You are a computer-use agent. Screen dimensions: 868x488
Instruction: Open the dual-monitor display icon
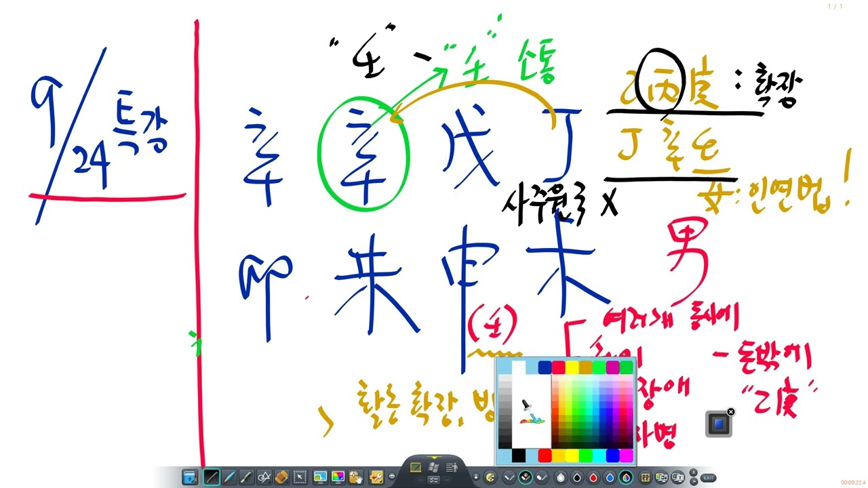[x=662, y=478]
